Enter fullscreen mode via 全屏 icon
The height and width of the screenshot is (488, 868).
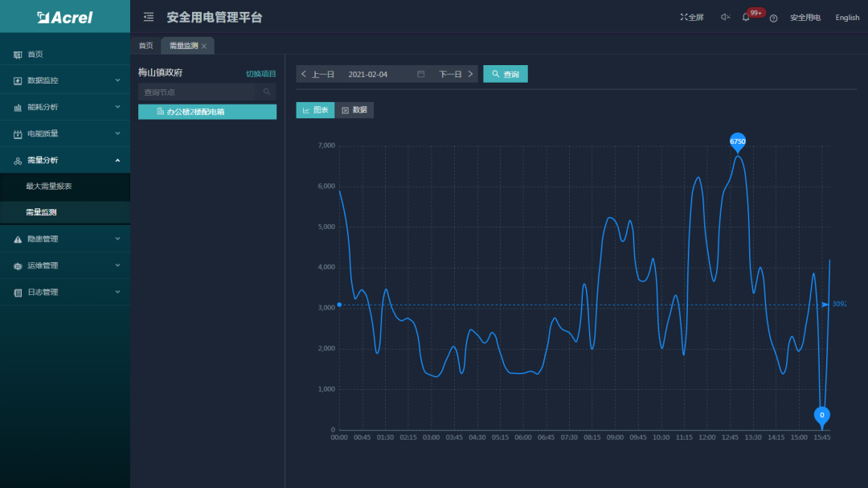click(x=691, y=17)
